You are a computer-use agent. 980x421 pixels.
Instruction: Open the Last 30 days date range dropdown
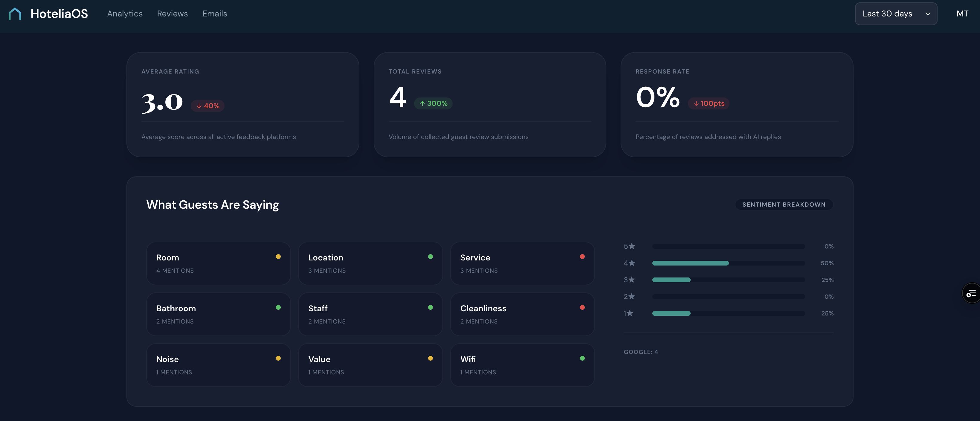pos(896,14)
